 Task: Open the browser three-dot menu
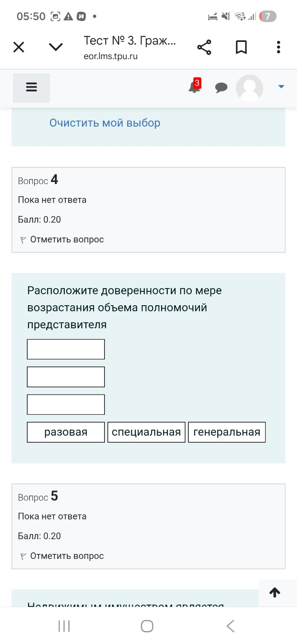(278, 47)
